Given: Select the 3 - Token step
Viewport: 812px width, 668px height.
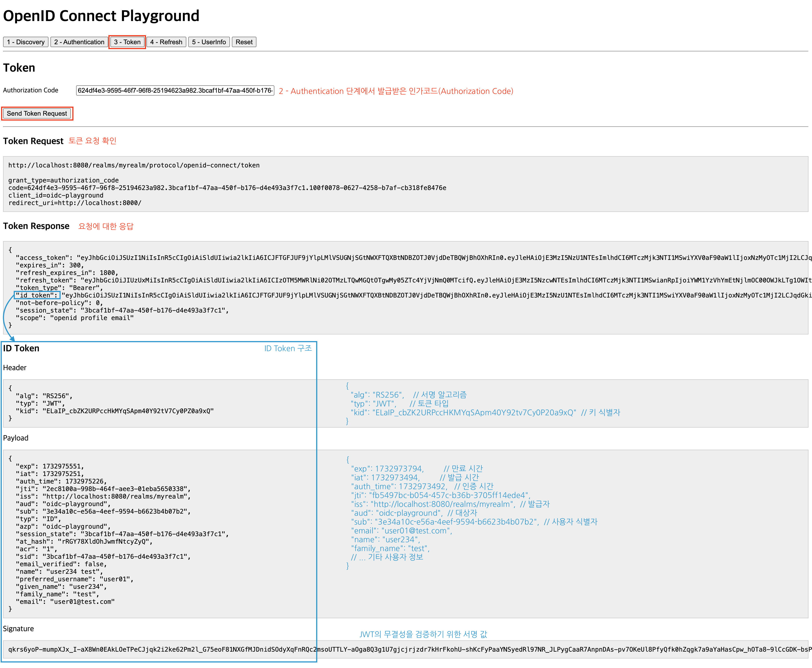Looking at the screenshot, I should pos(127,42).
